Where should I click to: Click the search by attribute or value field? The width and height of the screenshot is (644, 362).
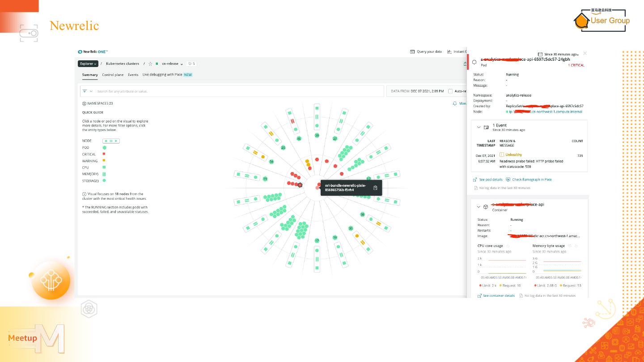(239, 91)
